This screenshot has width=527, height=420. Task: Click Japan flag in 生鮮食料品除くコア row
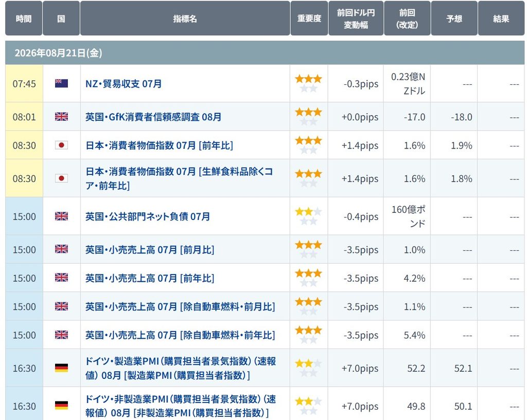tap(62, 178)
